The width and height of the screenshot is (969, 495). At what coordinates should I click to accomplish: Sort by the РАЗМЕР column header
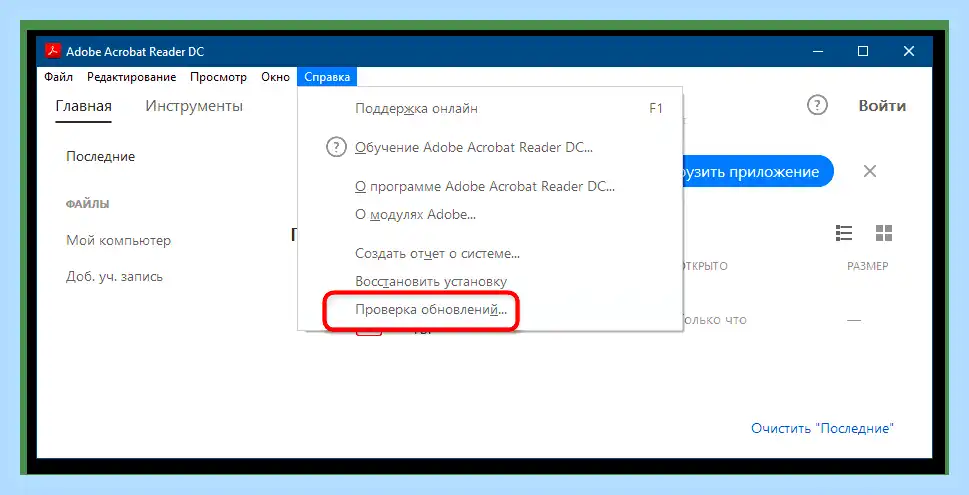(x=868, y=266)
